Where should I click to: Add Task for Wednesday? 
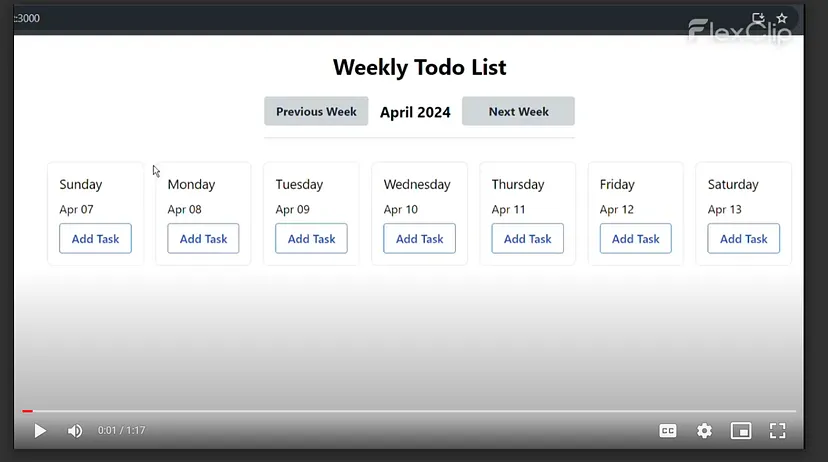coord(419,239)
